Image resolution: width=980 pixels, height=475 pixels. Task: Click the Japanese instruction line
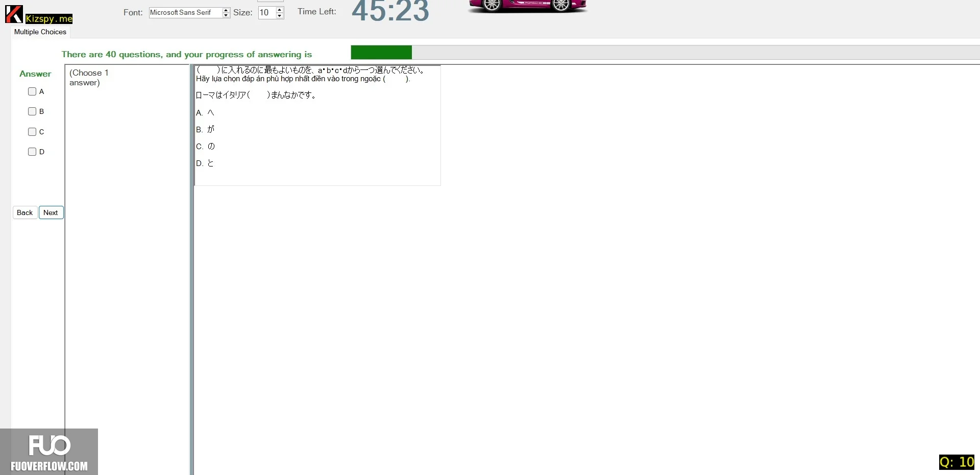click(x=310, y=70)
